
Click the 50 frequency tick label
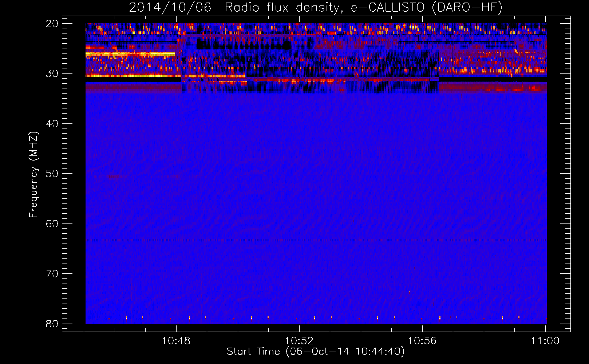[52, 174]
